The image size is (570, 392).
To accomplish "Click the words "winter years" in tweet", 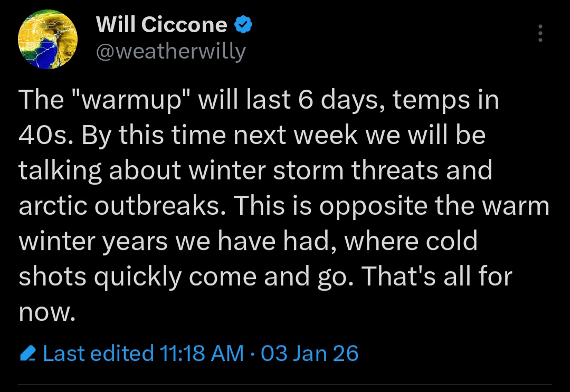I will coord(92,241).
